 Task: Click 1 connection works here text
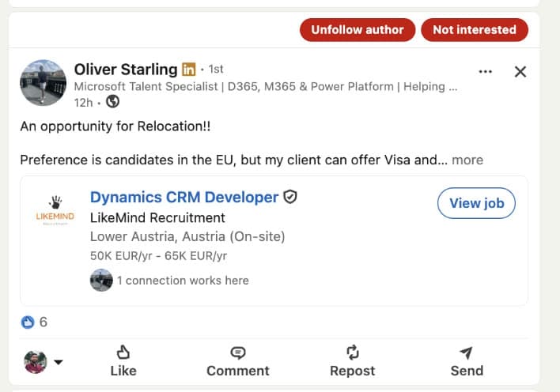(x=183, y=281)
